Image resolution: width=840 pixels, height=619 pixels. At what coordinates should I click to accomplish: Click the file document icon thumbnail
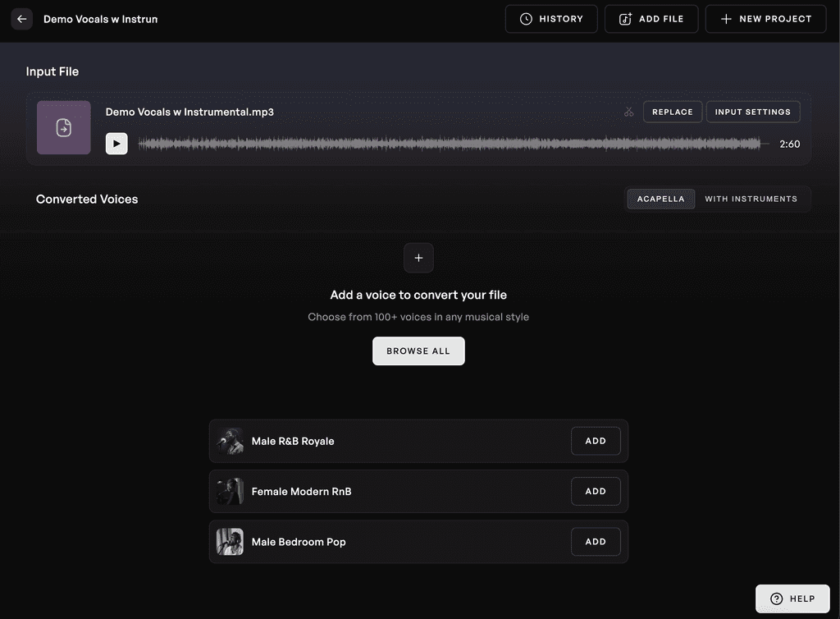click(63, 127)
